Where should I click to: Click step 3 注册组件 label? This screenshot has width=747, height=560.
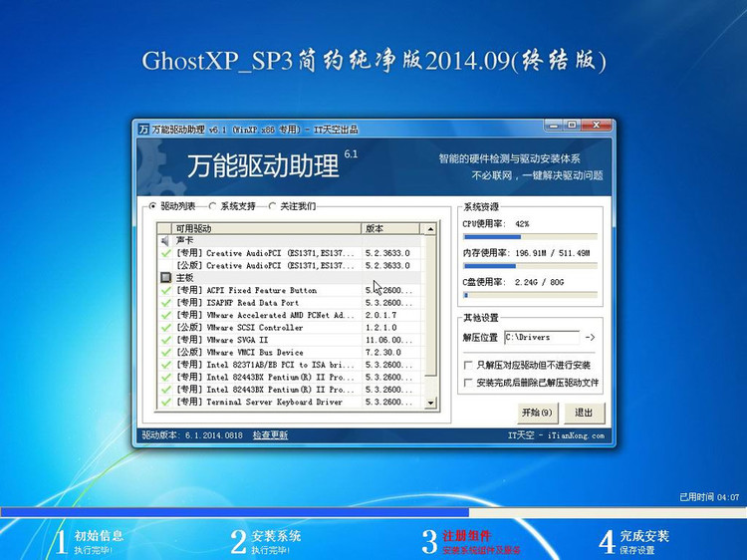coord(466,536)
